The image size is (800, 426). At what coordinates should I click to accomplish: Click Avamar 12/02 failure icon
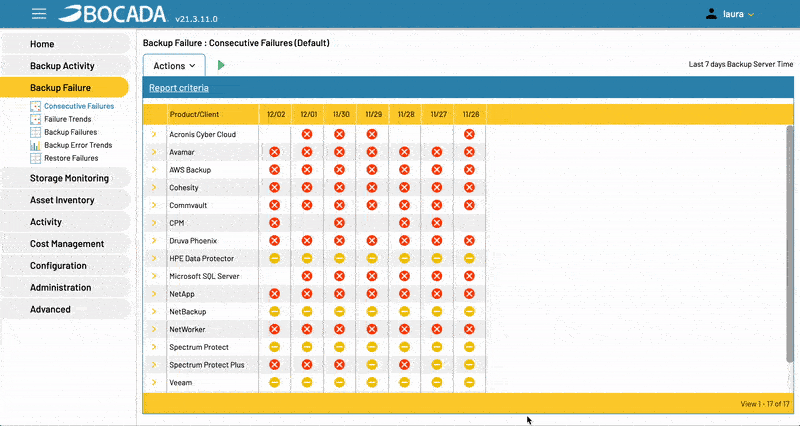point(274,152)
